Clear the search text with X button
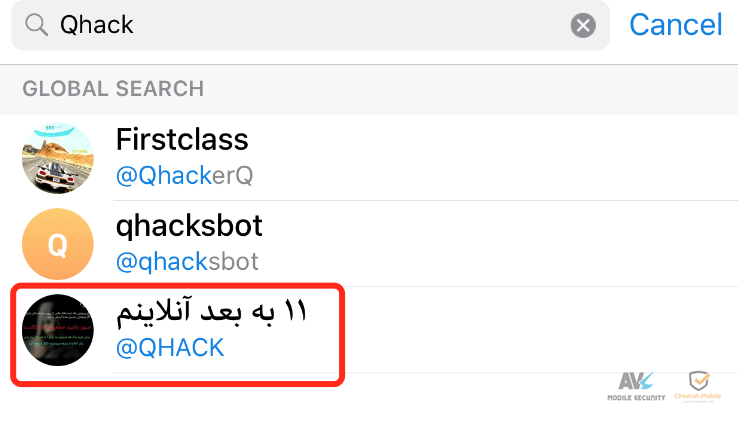The height and width of the screenshot is (428, 738). coord(583,25)
